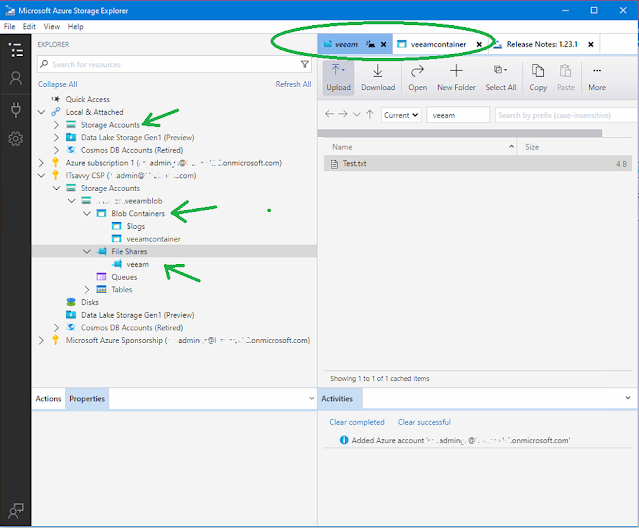The height and width of the screenshot is (528, 639).
Task: Close the veeam tab
Action: pyautogui.click(x=383, y=44)
